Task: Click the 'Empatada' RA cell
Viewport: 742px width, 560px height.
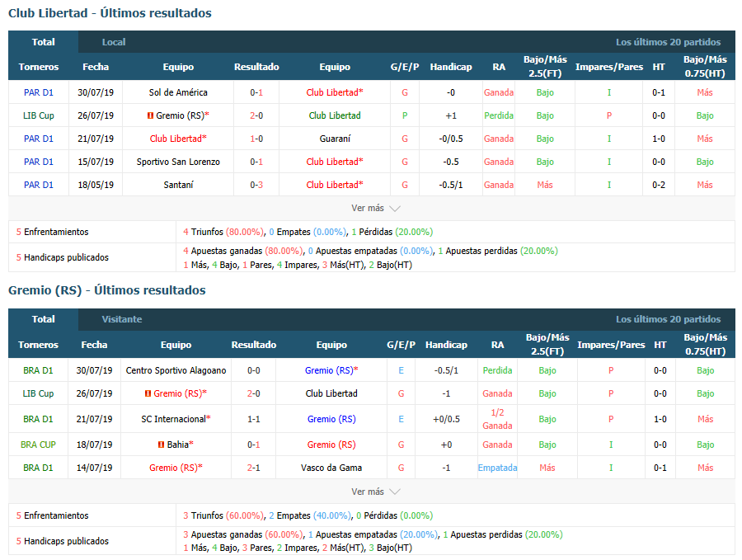Action: point(497,468)
